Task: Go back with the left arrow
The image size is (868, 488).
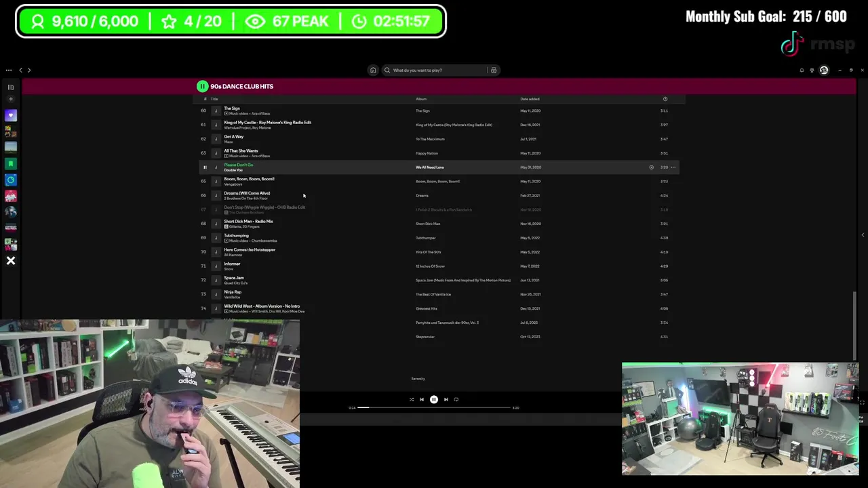Action: (x=20, y=70)
